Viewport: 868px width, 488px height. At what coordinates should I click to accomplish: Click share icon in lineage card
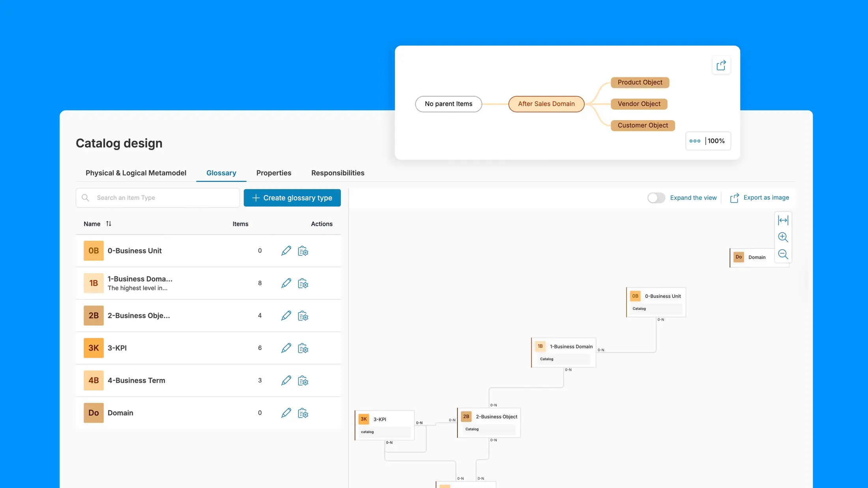[x=721, y=65]
